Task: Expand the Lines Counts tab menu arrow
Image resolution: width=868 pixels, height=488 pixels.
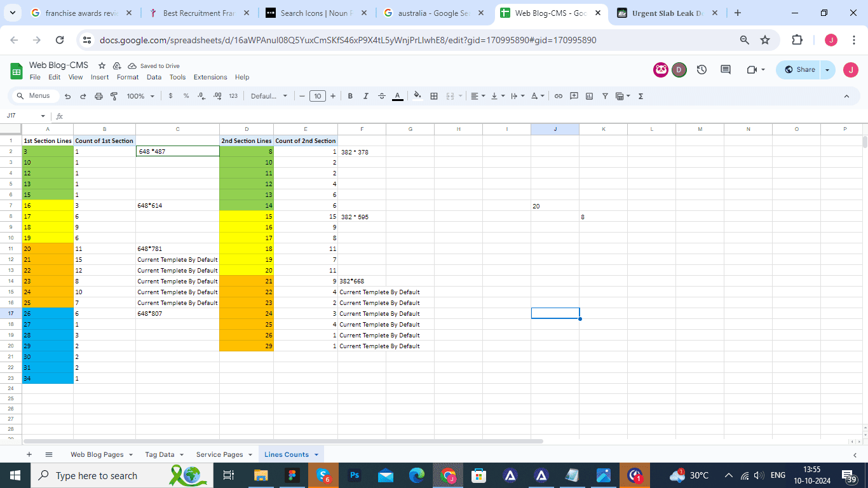Action: pos(316,455)
